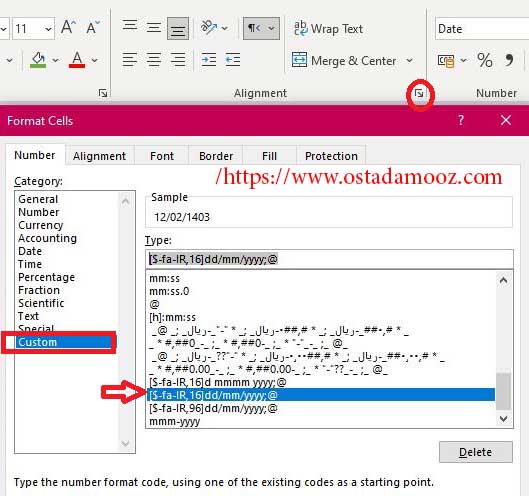Click Type list scroll up arrow
Image resolution: width=529 pixels, height=496 pixels.
(504, 280)
